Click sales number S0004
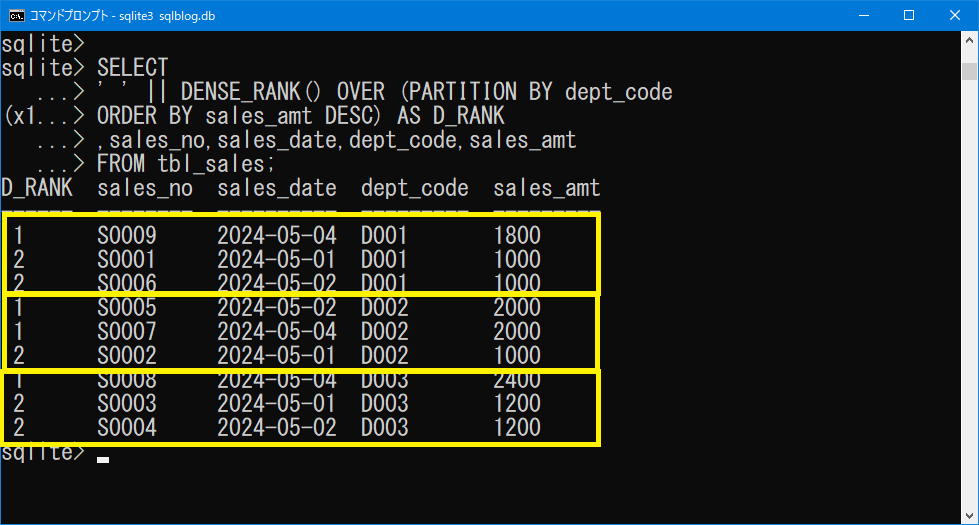 pyautogui.click(x=127, y=427)
